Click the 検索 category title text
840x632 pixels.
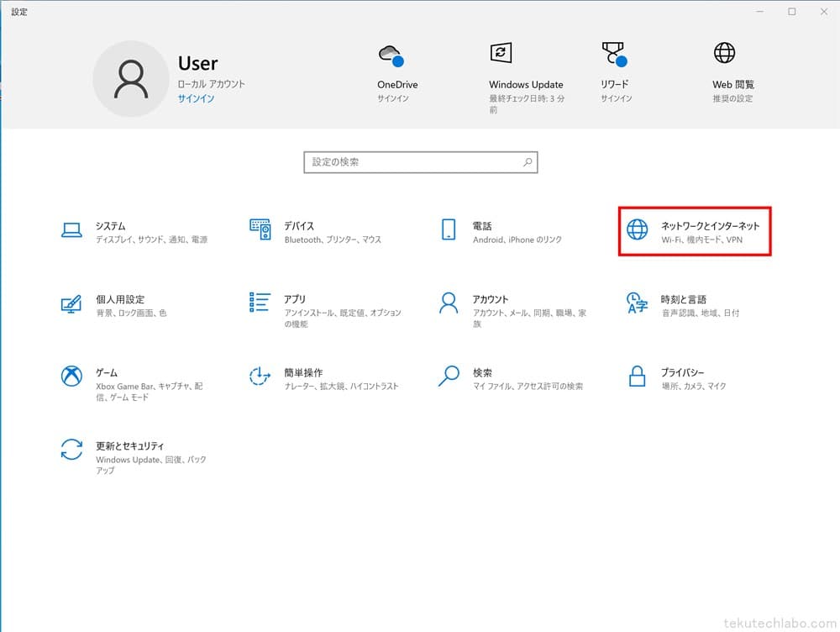coord(482,372)
